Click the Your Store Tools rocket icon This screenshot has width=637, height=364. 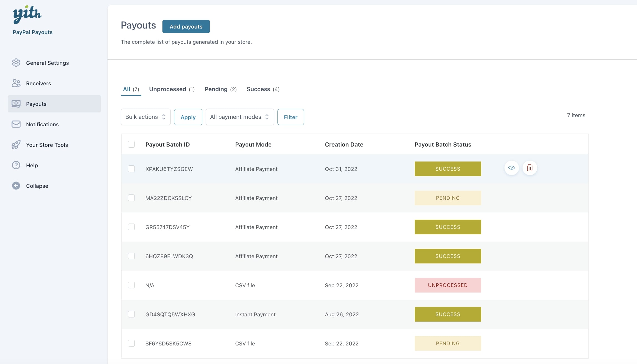(16, 145)
